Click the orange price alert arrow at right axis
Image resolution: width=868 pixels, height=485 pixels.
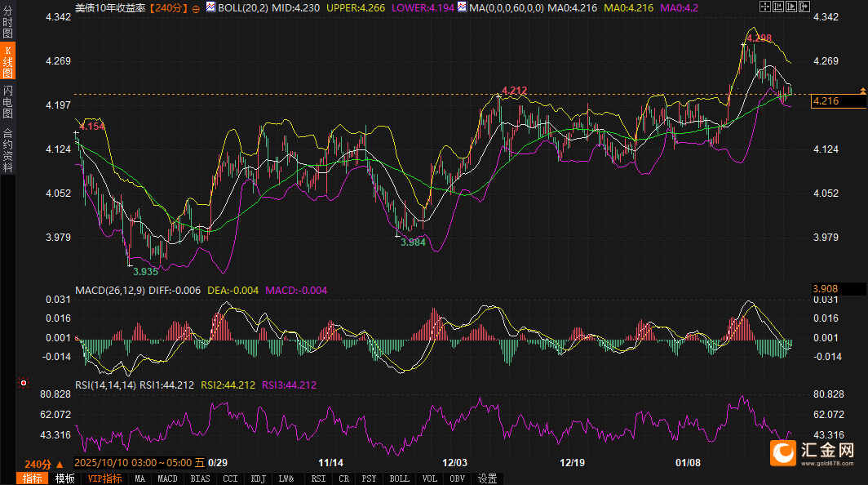tap(861, 89)
